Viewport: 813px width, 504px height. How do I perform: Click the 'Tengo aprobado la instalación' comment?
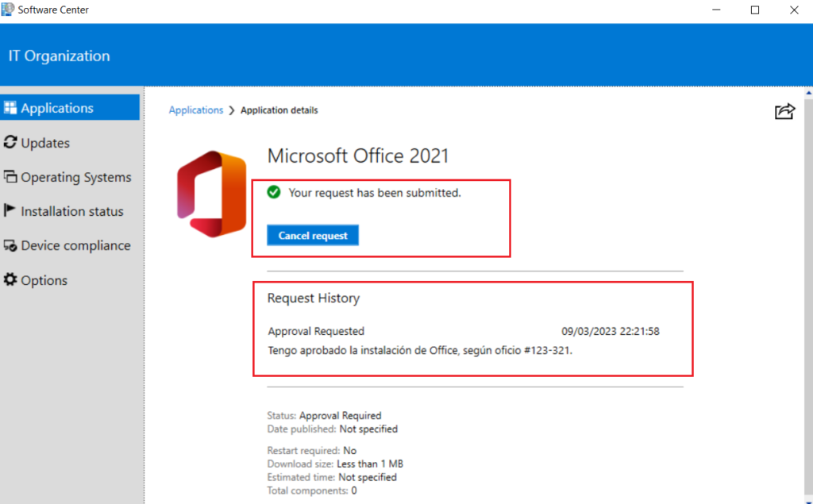click(x=420, y=351)
